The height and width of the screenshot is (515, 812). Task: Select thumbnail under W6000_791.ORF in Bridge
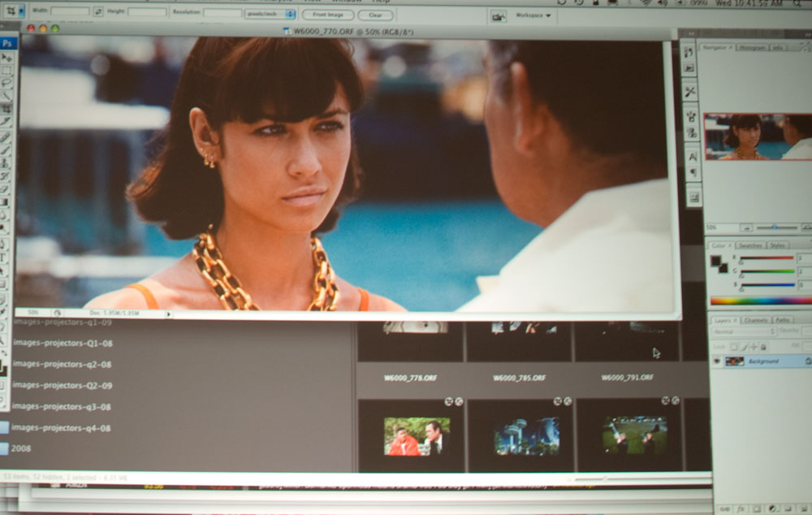coord(634,435)
